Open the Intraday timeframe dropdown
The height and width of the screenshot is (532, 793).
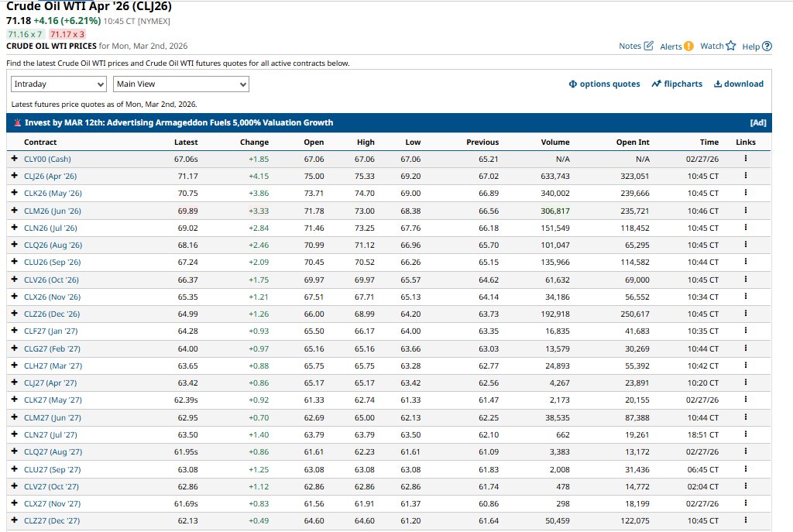tap(59, 84)
